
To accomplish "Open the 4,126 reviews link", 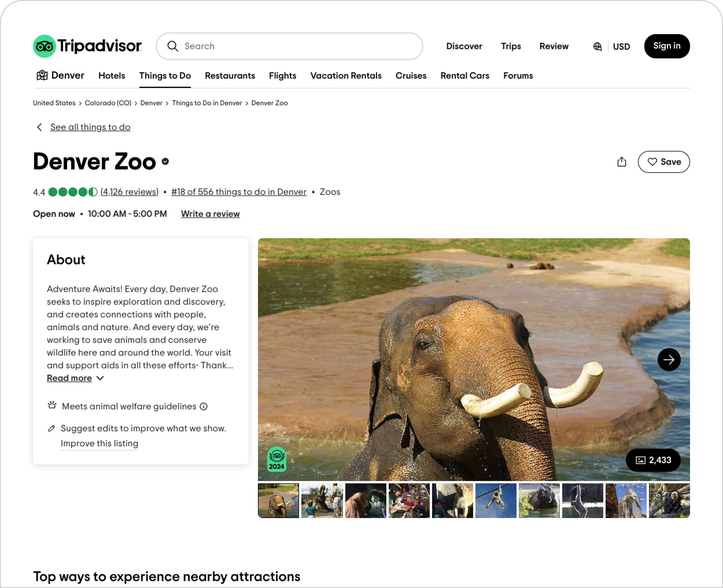I will (130, 192).
